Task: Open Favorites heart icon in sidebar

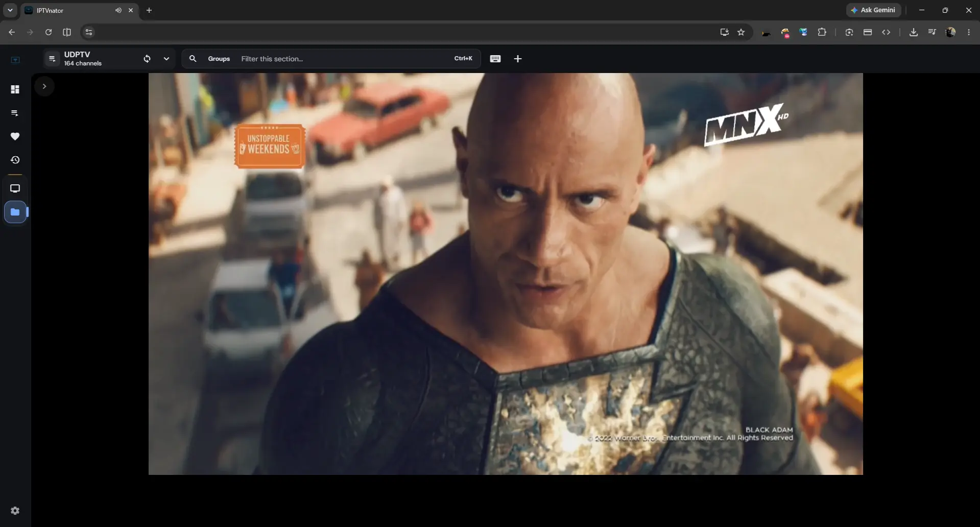Action: point(15,136)
